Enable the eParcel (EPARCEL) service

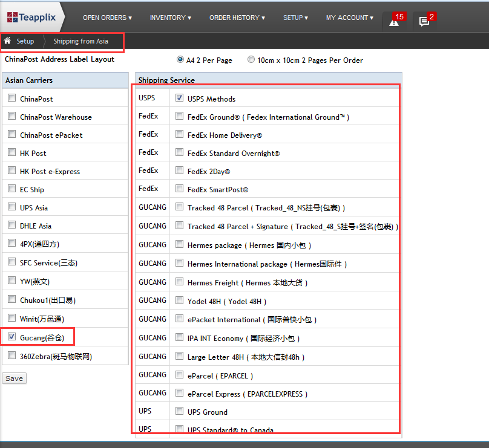coord(179,374)
